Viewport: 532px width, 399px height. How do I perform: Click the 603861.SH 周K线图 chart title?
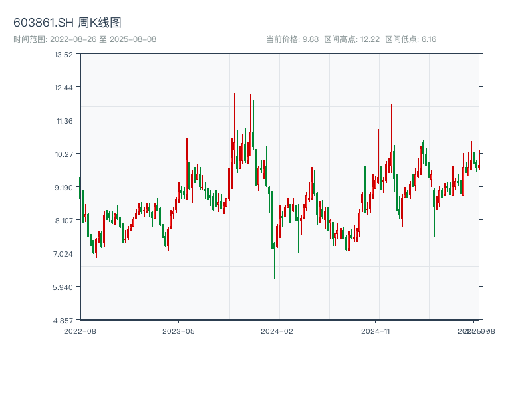tap(67, 23)
